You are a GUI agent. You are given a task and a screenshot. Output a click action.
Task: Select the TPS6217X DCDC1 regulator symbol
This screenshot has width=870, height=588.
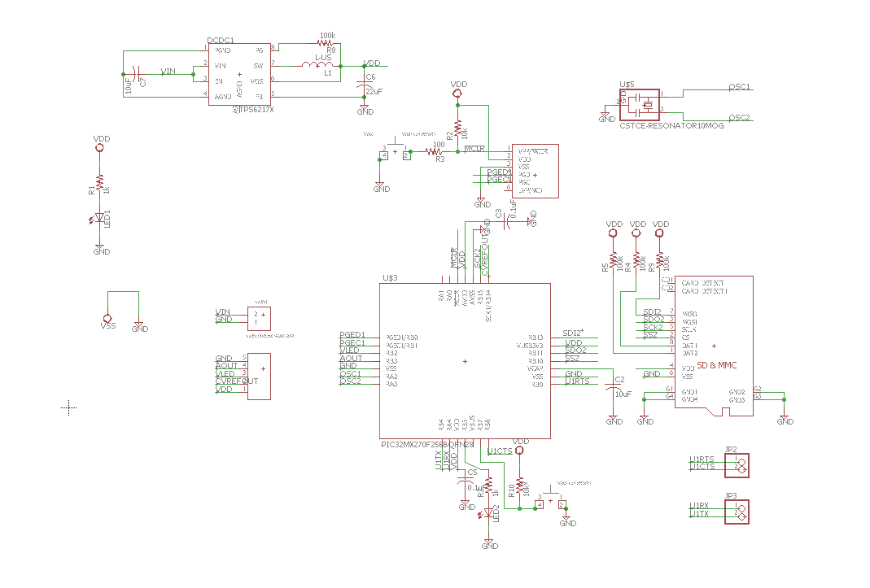[239, 74]
